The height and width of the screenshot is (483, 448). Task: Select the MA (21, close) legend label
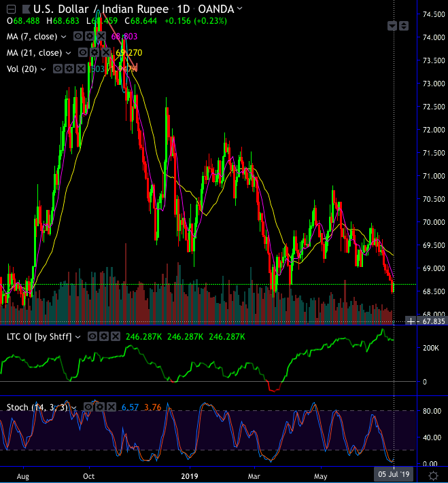point(35,53)
